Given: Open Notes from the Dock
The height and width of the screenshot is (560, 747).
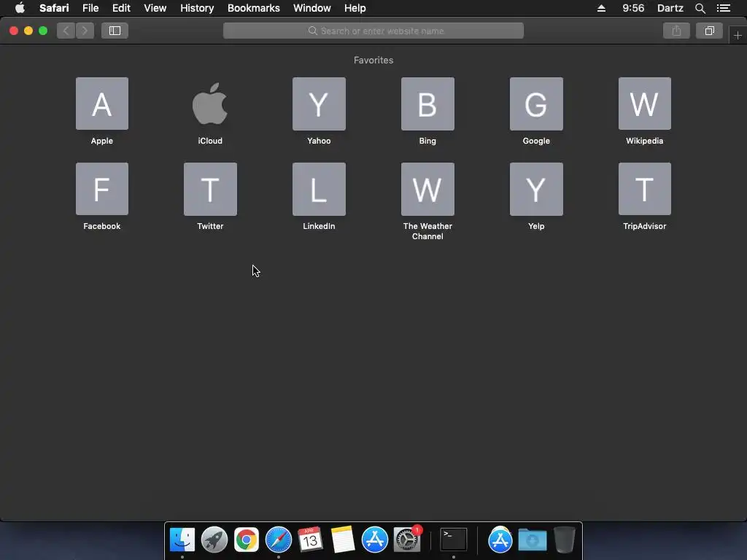Looking at the screenshot, I should point(343,540).
